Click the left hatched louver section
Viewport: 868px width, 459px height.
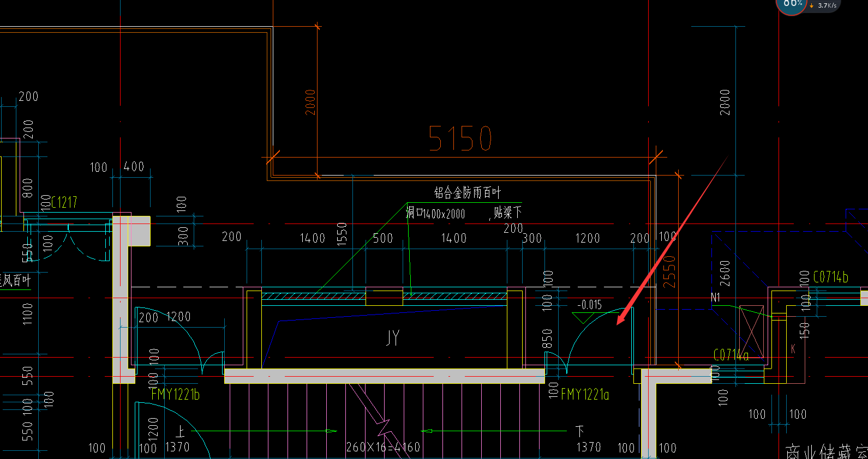click(313, 296)
